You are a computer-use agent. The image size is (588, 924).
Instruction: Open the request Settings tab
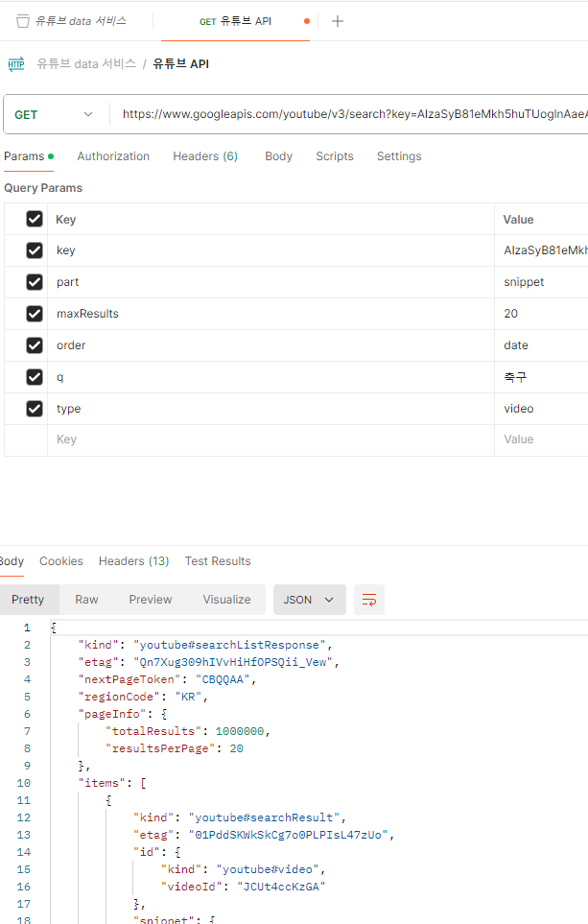[399, 156]
